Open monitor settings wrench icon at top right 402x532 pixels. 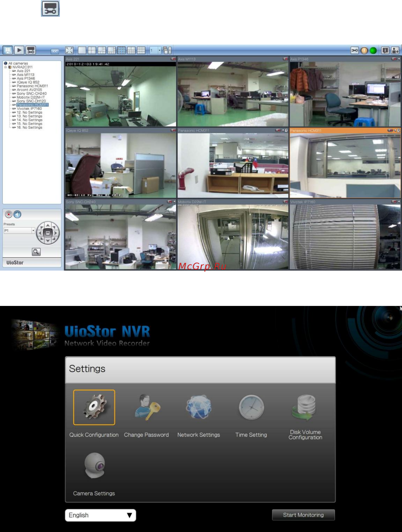355,50
